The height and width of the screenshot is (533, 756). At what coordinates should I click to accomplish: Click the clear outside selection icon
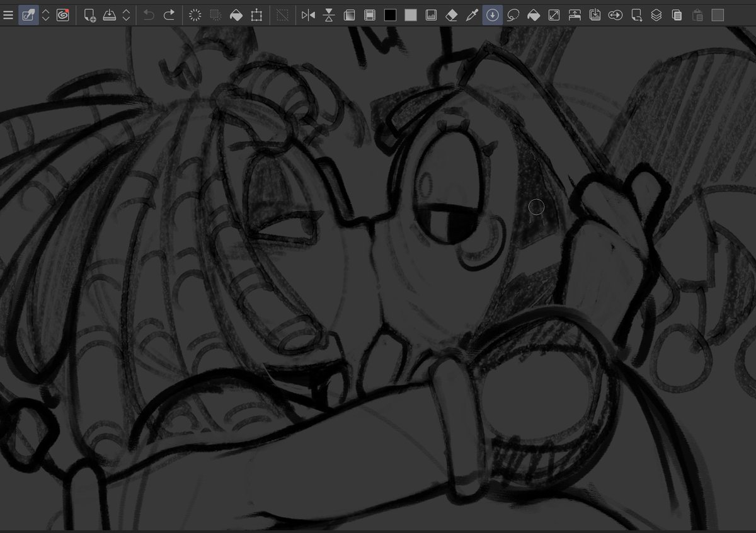215,14
